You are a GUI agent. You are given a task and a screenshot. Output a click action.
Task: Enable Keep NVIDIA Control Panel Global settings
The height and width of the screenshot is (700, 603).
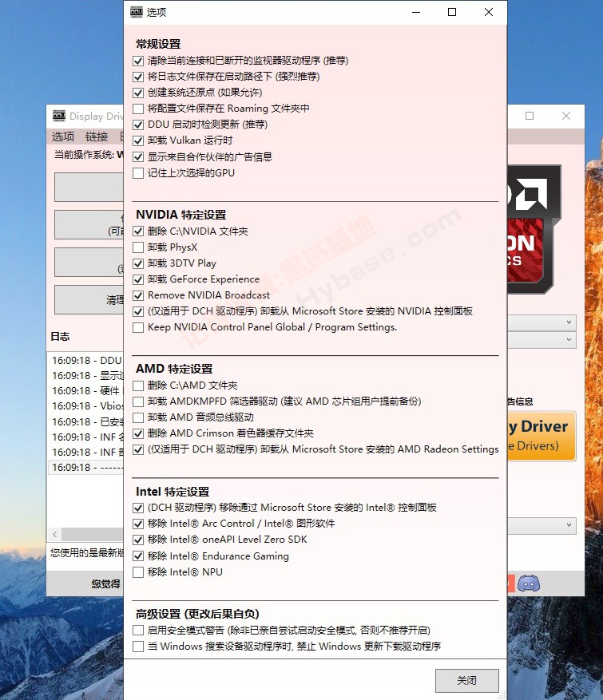point(138,328)
